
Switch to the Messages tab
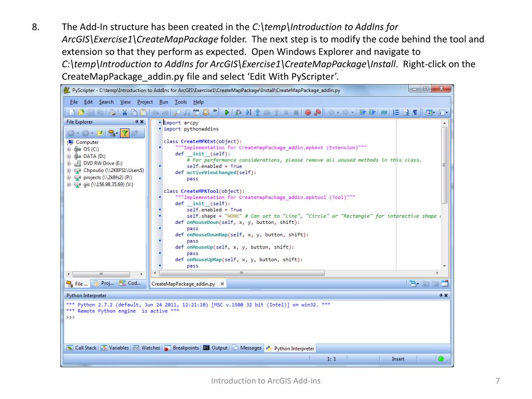[247, 348]
